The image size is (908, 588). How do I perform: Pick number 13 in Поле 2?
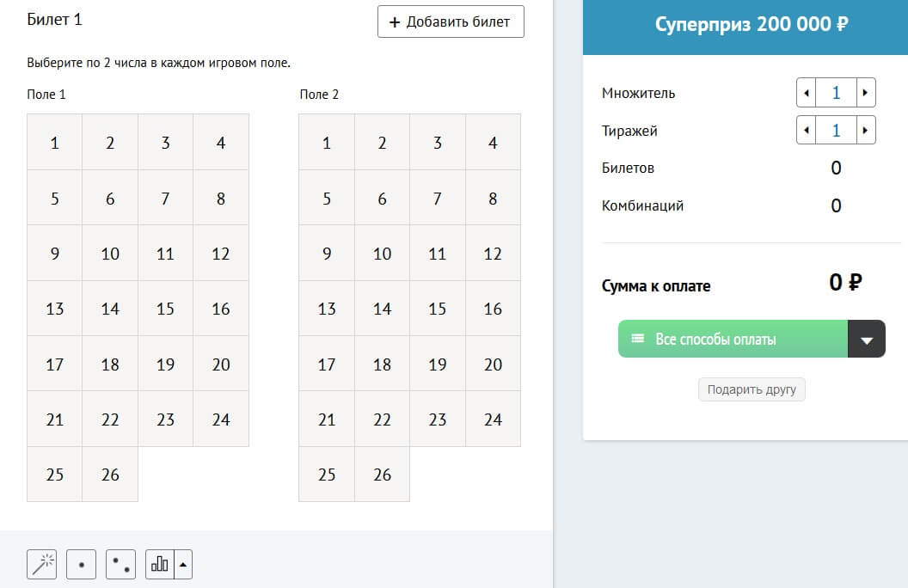coord(327,309)
